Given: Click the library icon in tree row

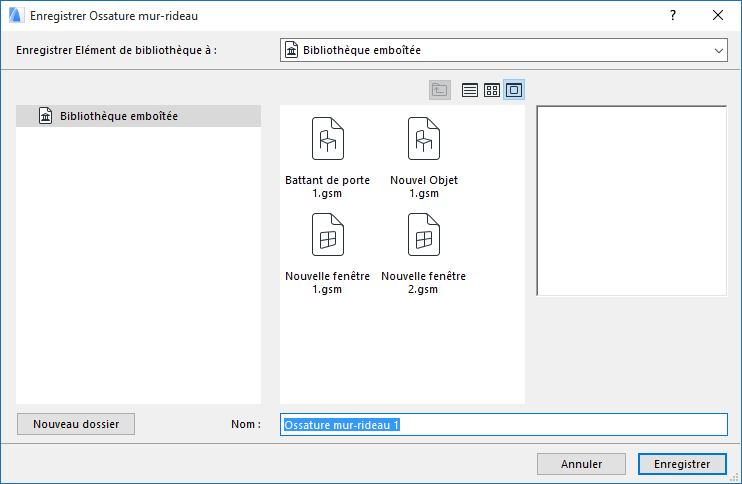Looking at the screenshot, I should (45, 116).
